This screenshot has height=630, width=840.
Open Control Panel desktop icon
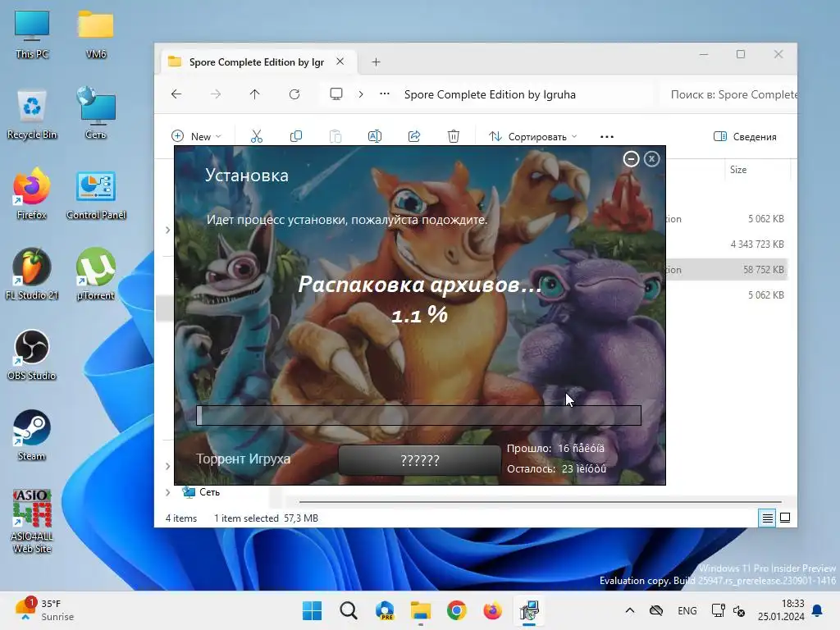click(x=96, y=194)
